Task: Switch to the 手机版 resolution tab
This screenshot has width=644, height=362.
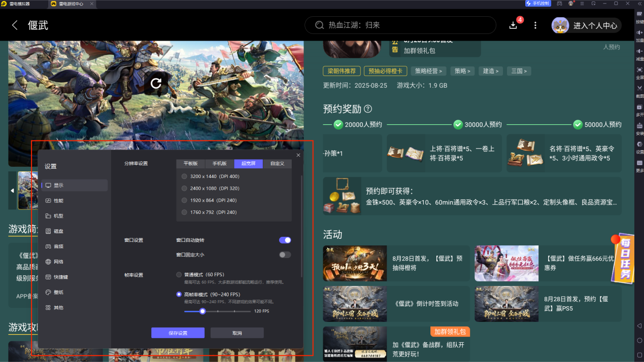Action: click(x=220, y=164)
